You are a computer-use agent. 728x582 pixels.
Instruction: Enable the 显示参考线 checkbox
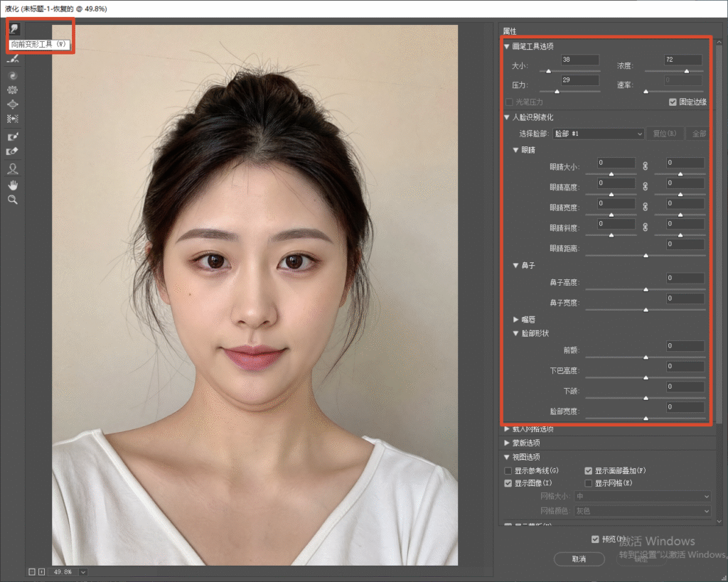pos(508,470)
